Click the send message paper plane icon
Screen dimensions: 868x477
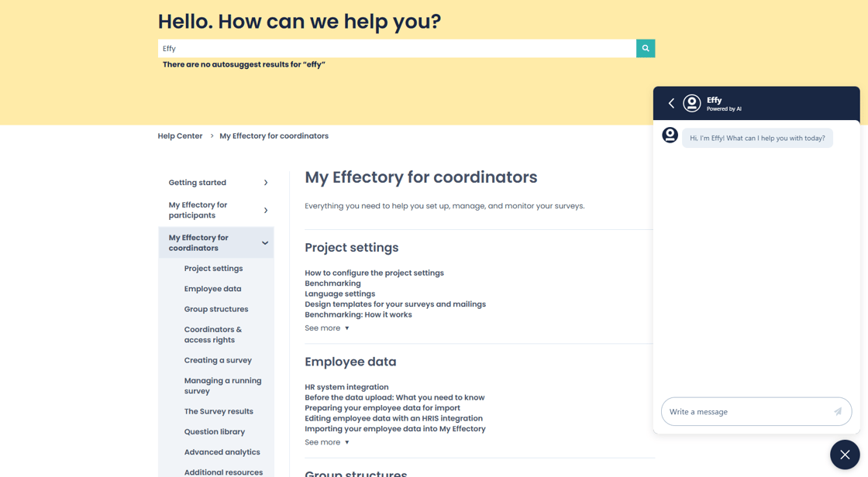[837, 412]
